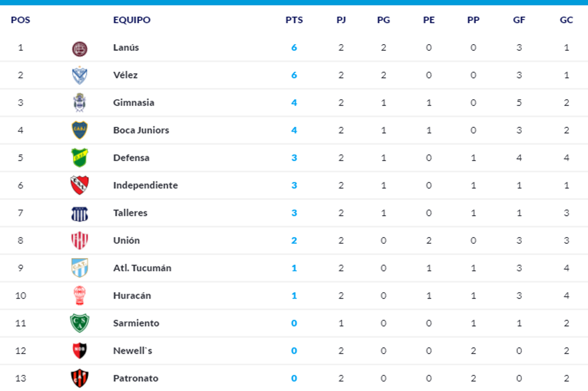The width and height of the screenshot is (588, 391).
Task: Click the Boca Juniors shield icon
Action: click(80, 131)
